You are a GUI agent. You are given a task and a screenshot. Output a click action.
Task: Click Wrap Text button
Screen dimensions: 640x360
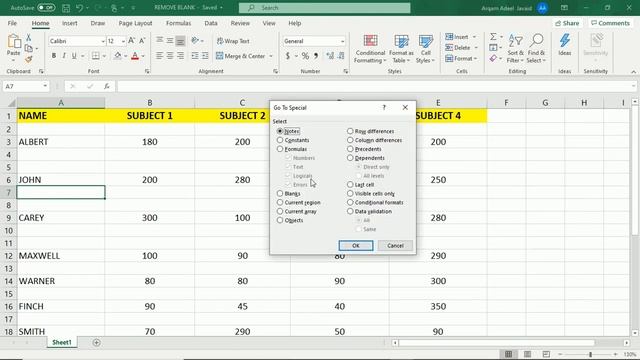[233, 41]
